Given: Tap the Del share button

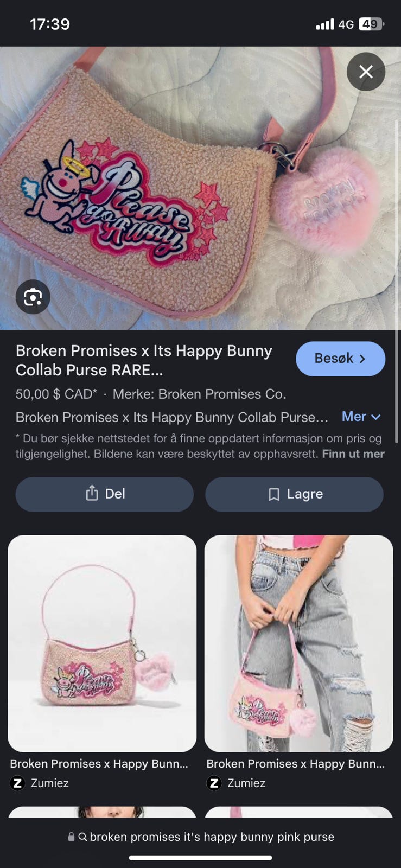Looking at the screenshot, I should (x=104, y=494).
